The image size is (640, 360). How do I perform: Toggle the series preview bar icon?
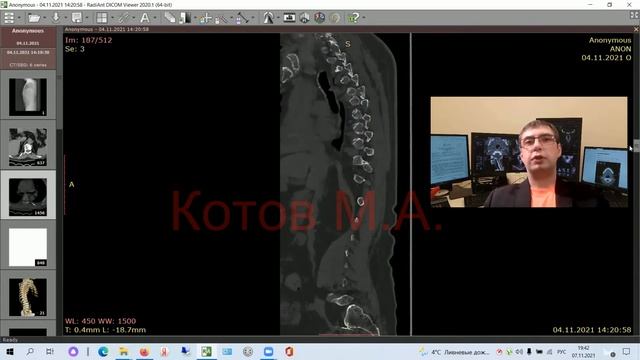(9, 18)
